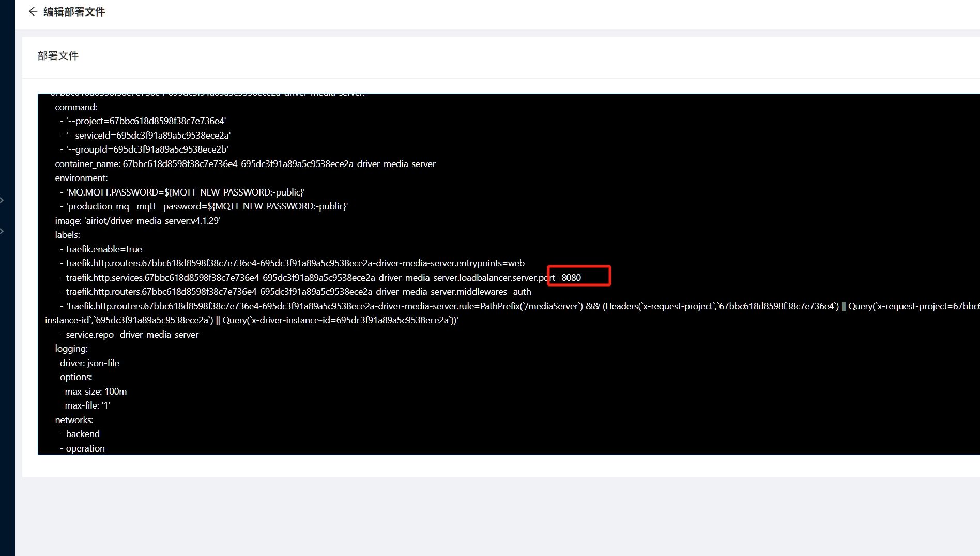This screenshot has height=556, width=980.
Task: Click the container_name line in editor
Action: pyautogui.click(x=245, y=164)
